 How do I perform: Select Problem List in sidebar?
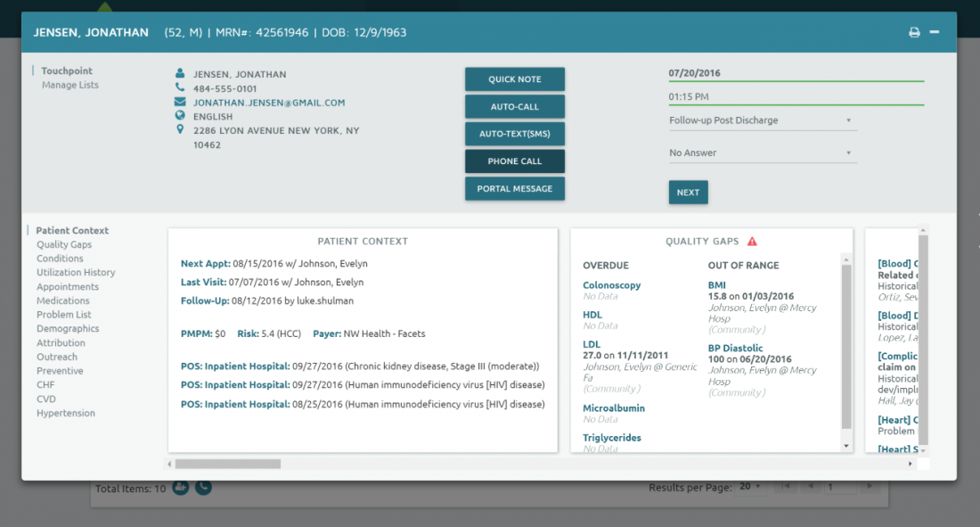point(64,314)
